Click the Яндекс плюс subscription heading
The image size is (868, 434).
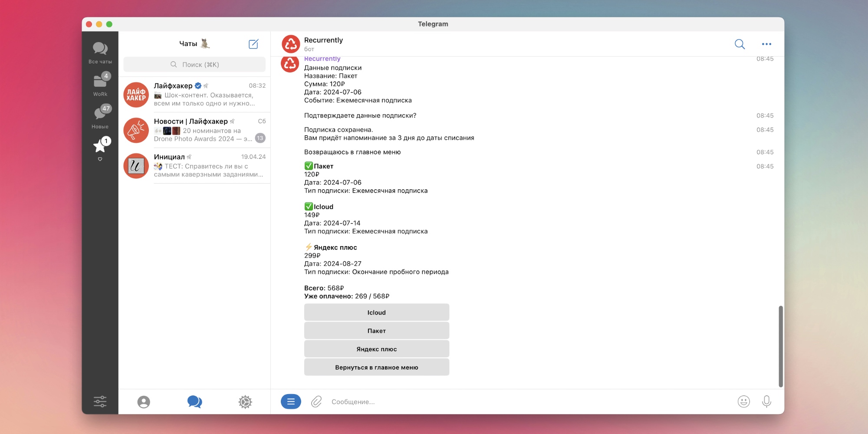pos(331,247)
